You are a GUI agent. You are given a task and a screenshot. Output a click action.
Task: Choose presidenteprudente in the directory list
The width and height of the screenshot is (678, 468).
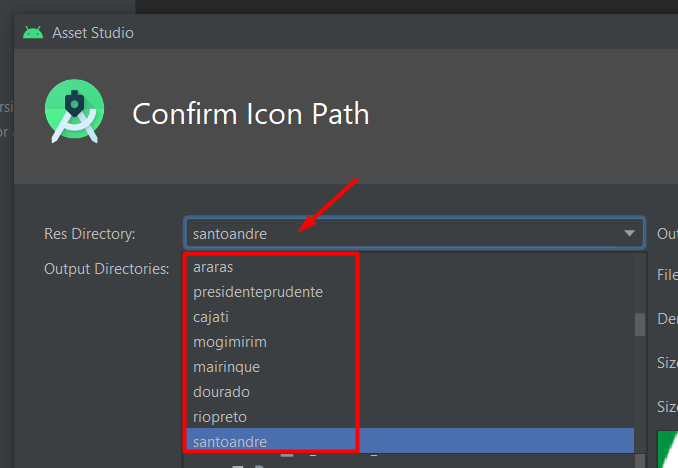257,292
